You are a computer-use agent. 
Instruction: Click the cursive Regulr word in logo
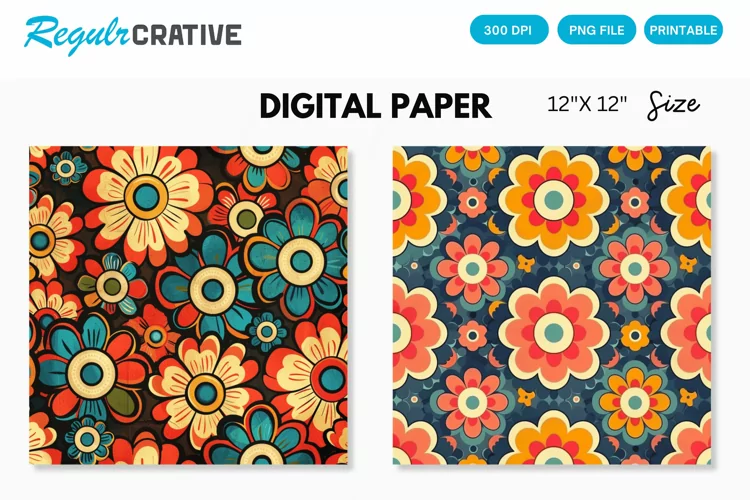click(x=77, y=34)
